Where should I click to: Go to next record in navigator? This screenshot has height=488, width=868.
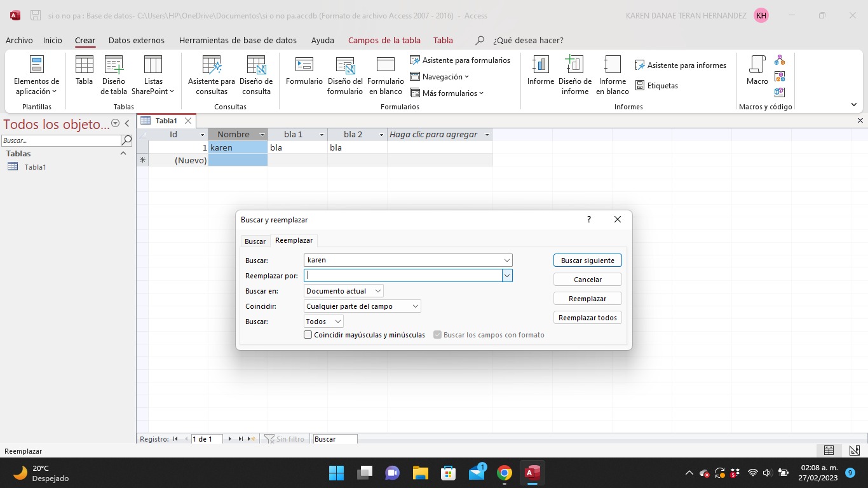click(230, 439)
